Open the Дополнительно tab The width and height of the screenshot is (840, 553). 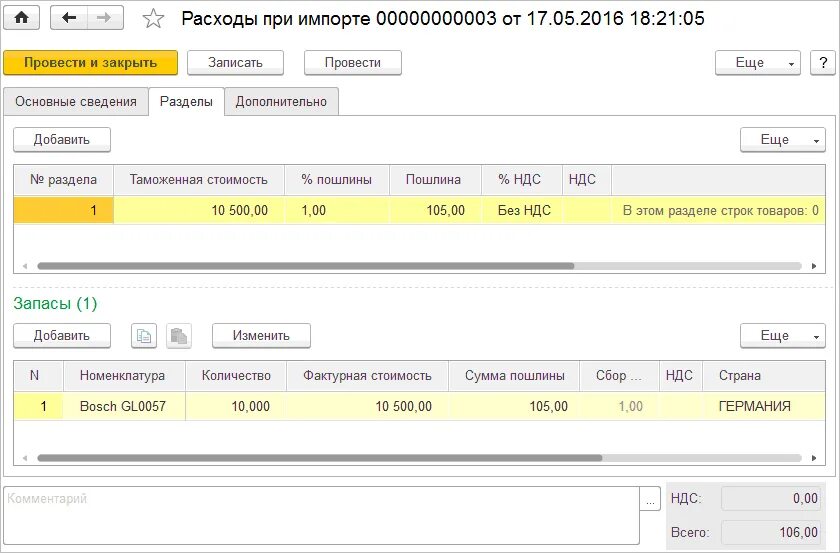(281, 102)
